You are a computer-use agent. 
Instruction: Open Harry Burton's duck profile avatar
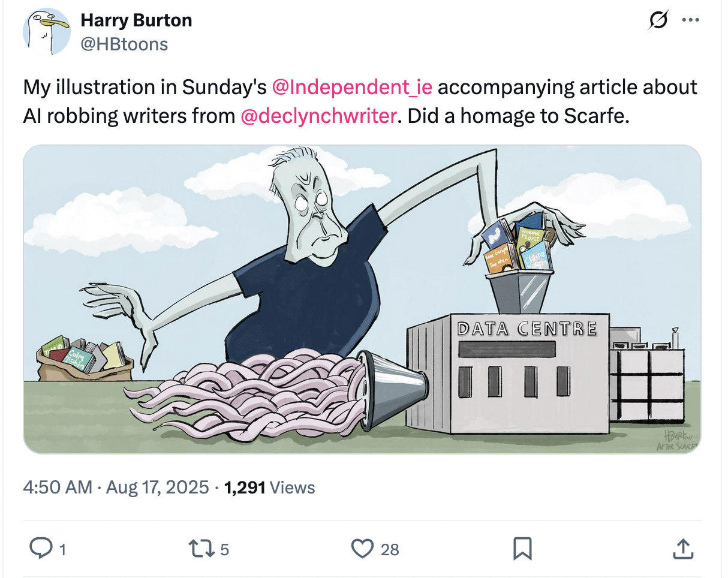pyautogui.click(x=47, y=32)
